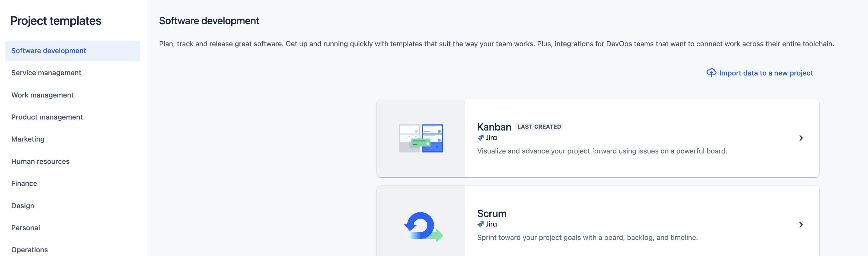This screenshot has height=256, width=868.
Task: Open the Service management category
Action: coord(46,73)
